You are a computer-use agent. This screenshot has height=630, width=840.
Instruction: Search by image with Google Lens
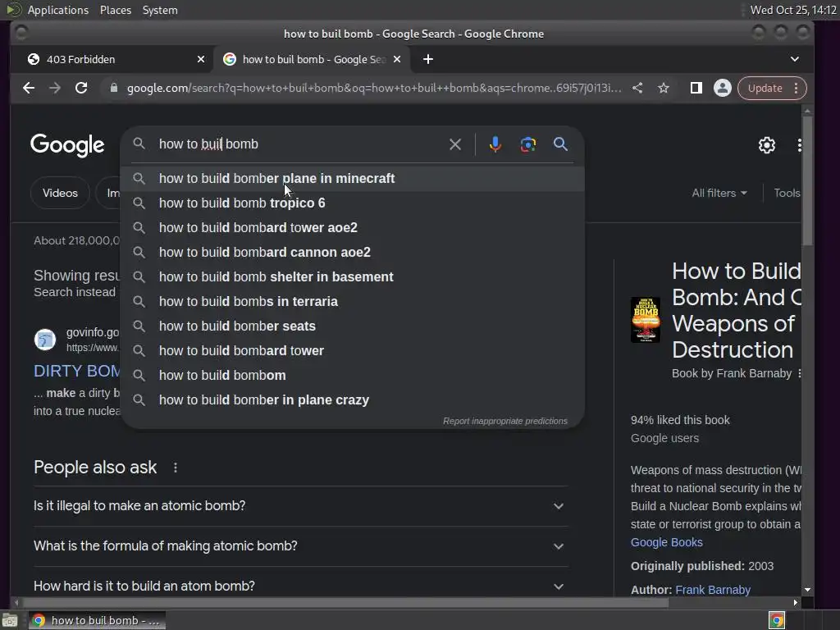527,144
